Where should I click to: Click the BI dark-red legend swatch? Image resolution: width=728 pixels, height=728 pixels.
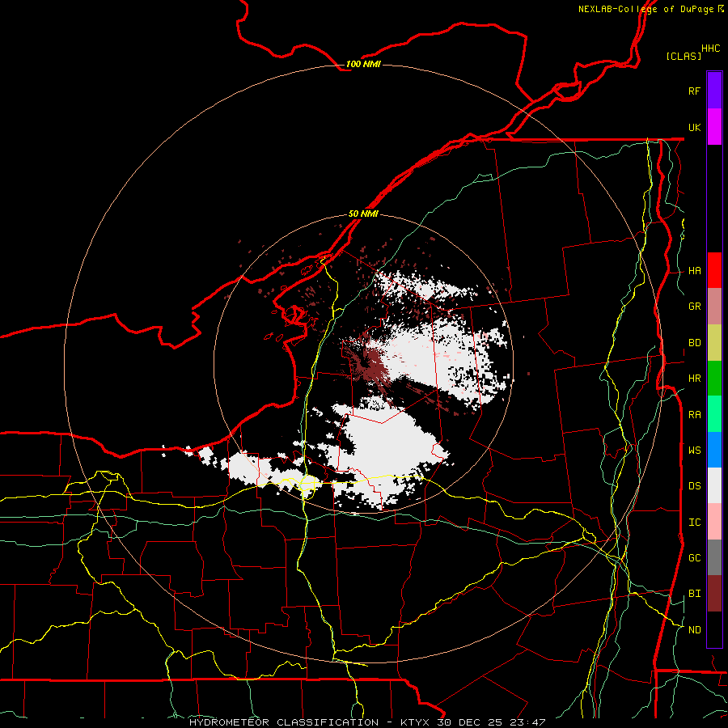click(x=714, y=594)
